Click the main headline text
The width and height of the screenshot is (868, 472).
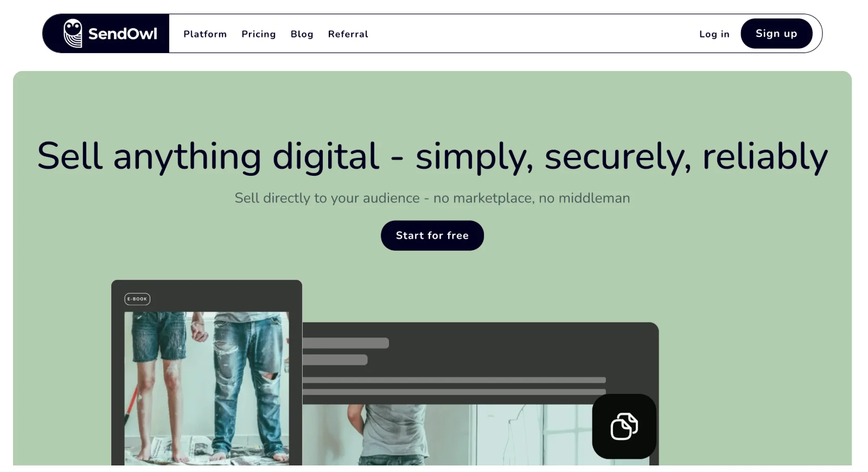[x=432, y=156]
